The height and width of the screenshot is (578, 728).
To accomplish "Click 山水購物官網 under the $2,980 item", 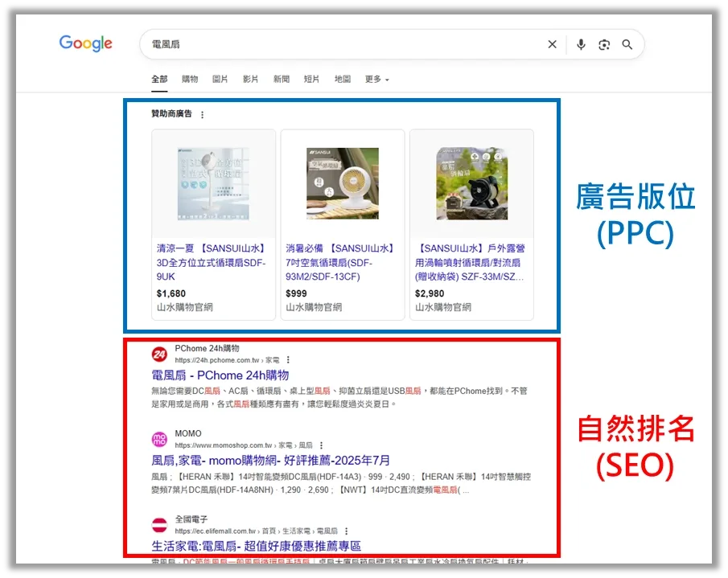I will [443, 307].
